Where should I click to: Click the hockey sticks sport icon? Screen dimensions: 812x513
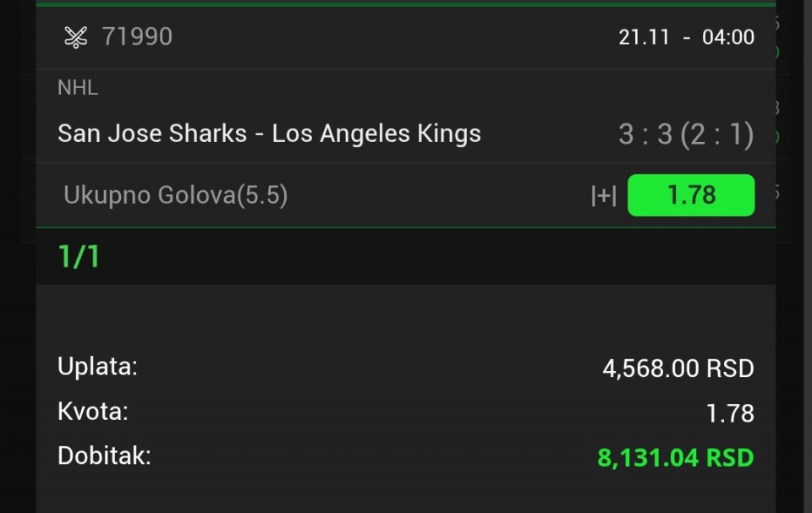pyautogui.click(x=76, y=37)
